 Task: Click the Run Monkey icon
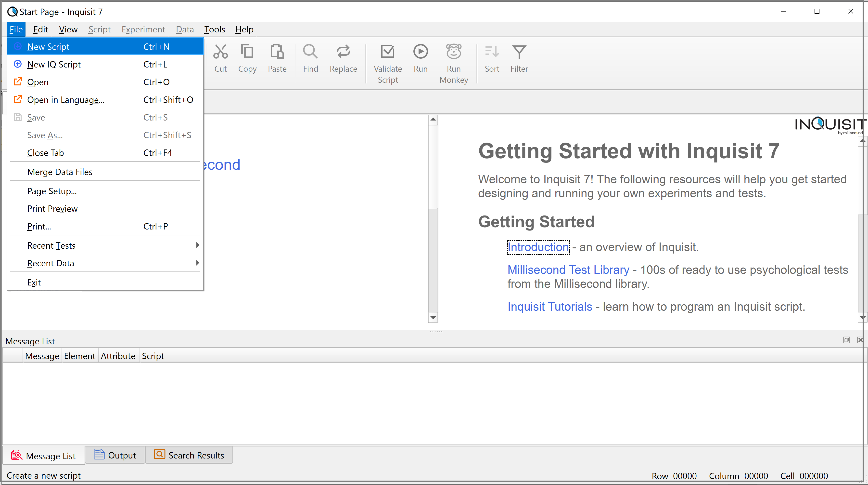[x=454, y=52]
